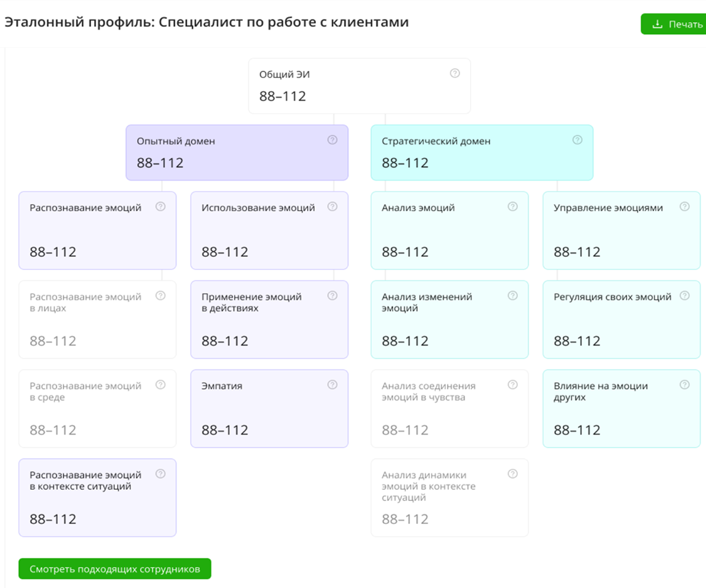Select the Распознавание эмоций в контексте ситуаций card

coord(98,497)
